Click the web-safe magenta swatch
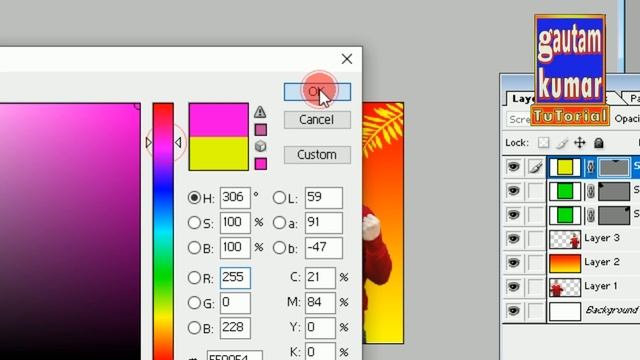640x360 pixels. (260, 164)
